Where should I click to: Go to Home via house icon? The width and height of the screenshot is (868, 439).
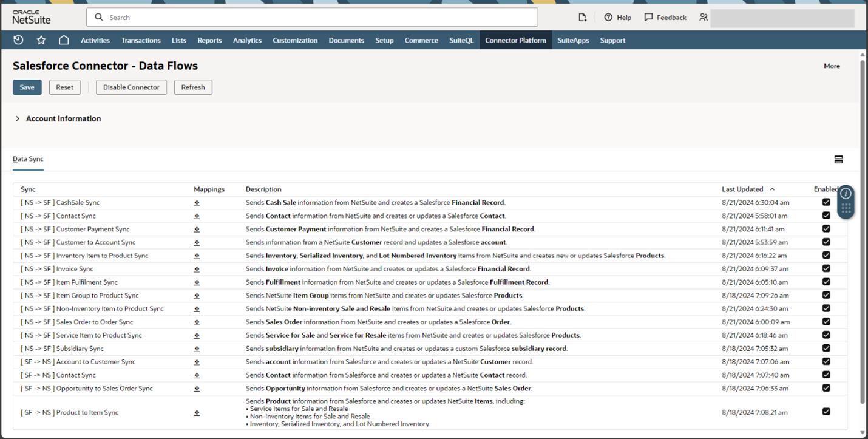tap(64, 40)
